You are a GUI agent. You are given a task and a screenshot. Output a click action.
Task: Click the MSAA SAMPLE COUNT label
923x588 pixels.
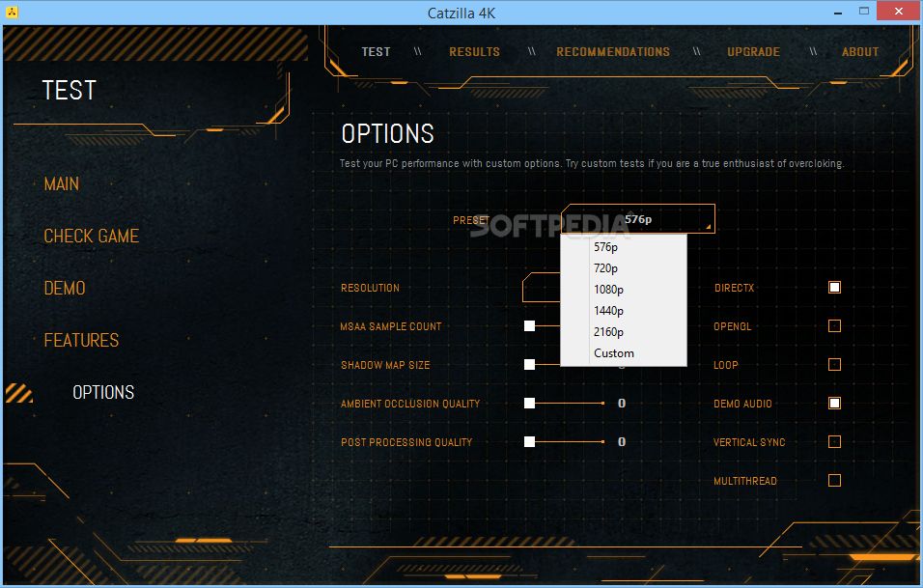pos(391,326)
